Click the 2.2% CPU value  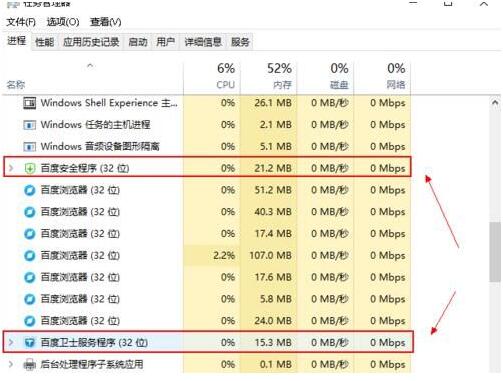pyautogui.click(x=224, y=256)
